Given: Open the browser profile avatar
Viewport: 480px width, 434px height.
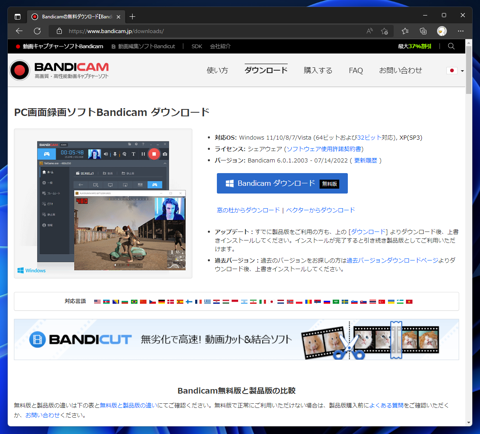Looking at the screenshot, I should point(442,31).
